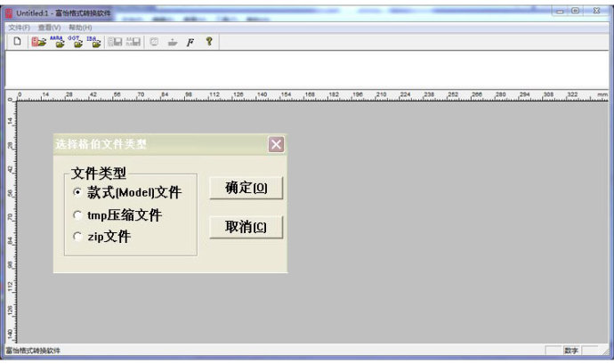Click the New document icon
Viewport: 614px width, 364px height.
pyautogui.click(x=16, y=42)
